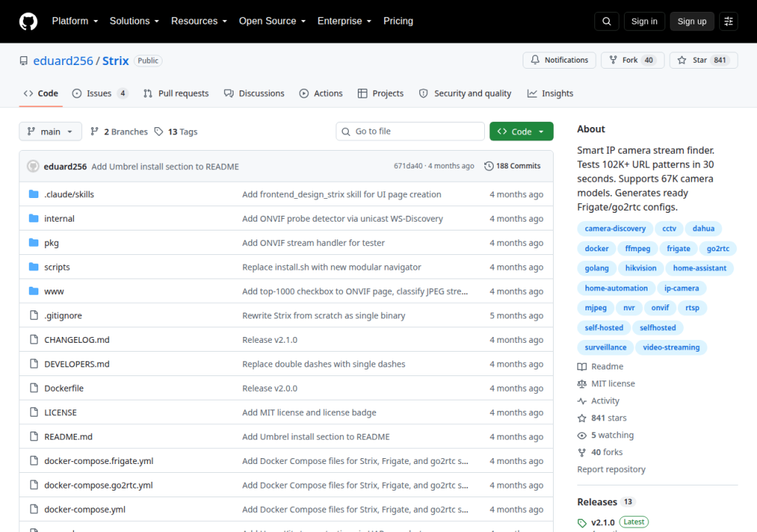Switch to the Projects tab
The image size is (757, 532).
[381, 93]
